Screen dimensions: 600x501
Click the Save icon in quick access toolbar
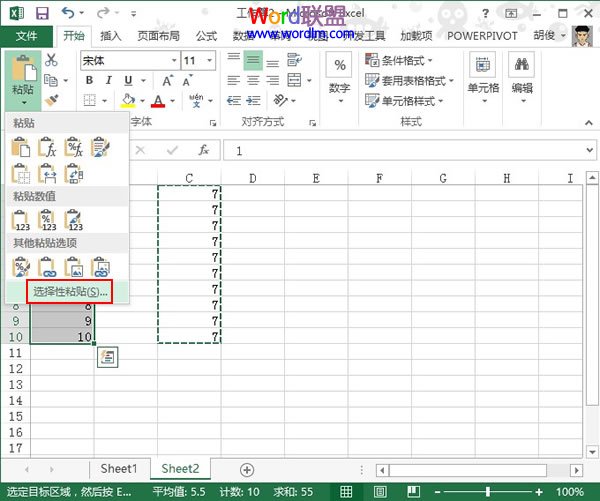42,14
